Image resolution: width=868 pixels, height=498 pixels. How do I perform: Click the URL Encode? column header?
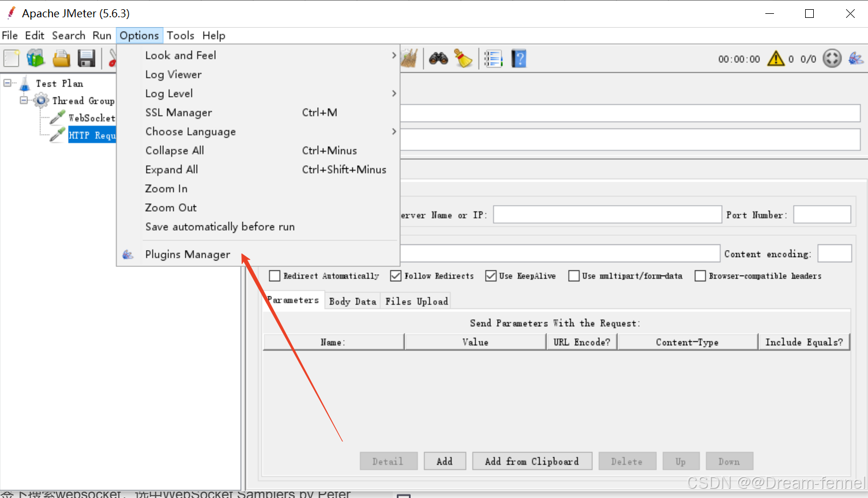tap(582, 342)
